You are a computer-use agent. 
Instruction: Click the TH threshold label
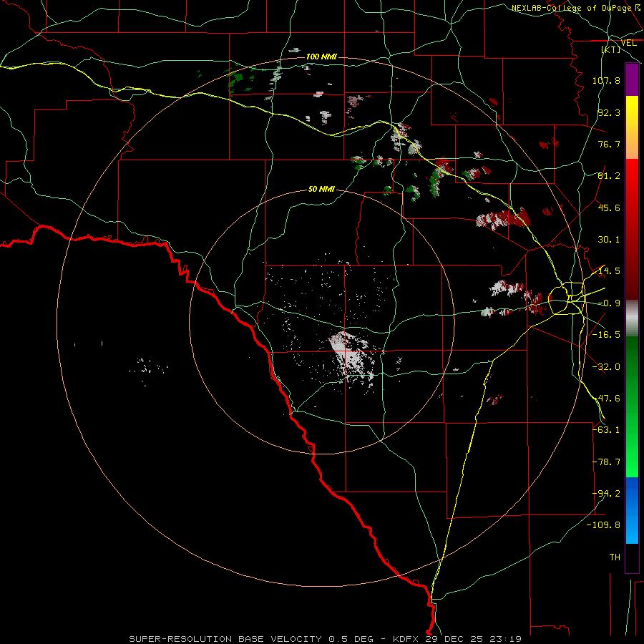615,557
